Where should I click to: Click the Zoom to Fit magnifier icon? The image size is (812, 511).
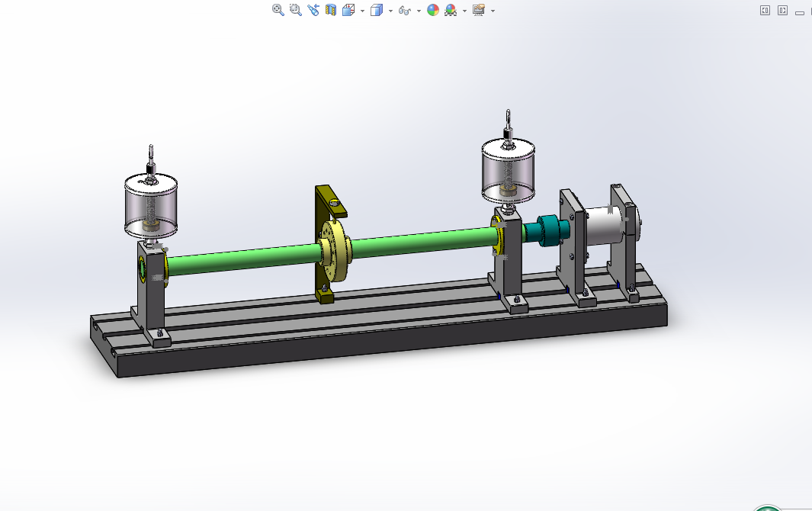[x=278, y=10]
